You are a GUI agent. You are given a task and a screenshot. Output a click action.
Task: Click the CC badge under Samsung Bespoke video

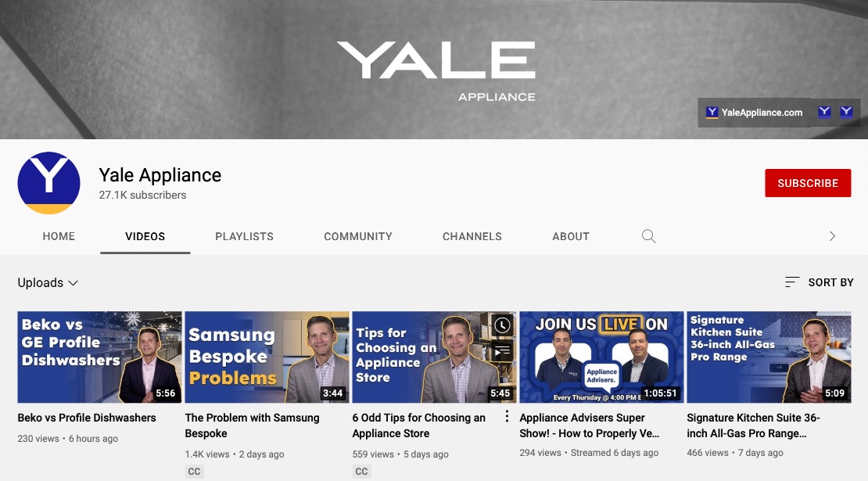click(x=194, y=472)
